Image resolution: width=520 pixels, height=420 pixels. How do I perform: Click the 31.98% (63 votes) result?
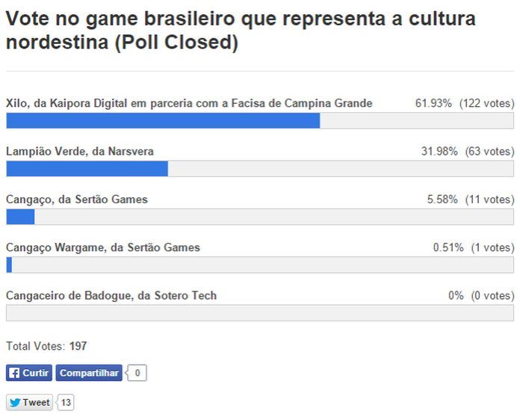coord(467,151)
